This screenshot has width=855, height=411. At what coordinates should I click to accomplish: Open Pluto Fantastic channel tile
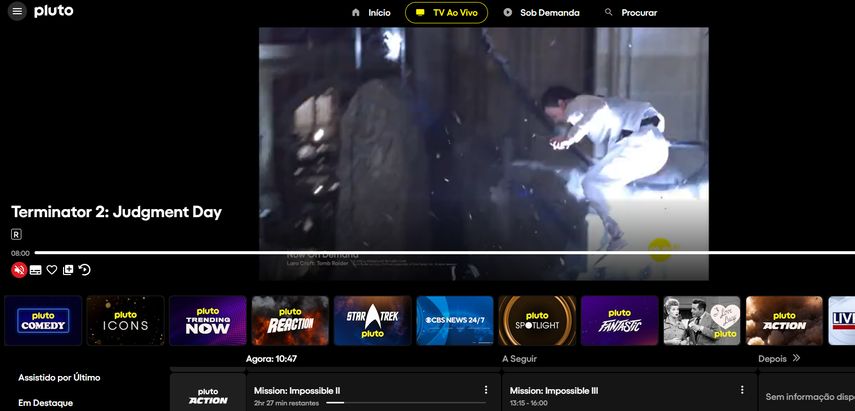coord(619,321)
